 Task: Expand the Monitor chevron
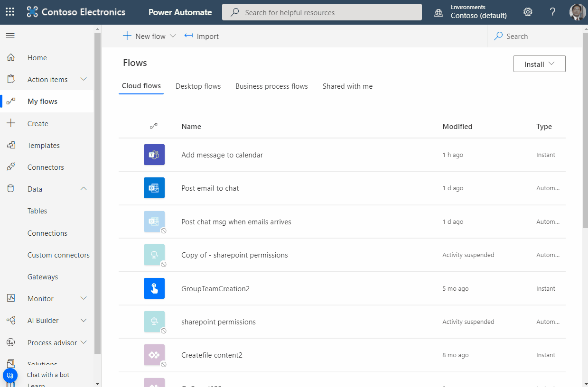tap(84, 298)
